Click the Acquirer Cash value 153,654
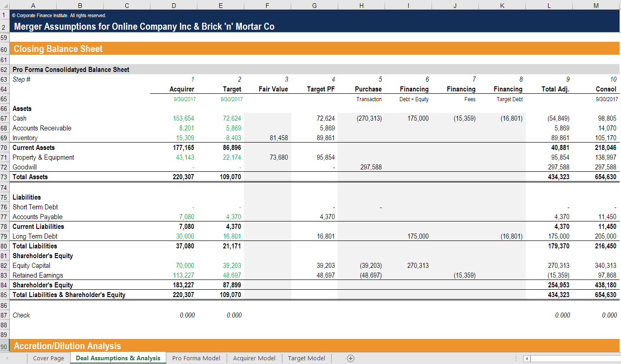Image resolution: width=621 pixels, height=364 pixels. click(183, 118)
